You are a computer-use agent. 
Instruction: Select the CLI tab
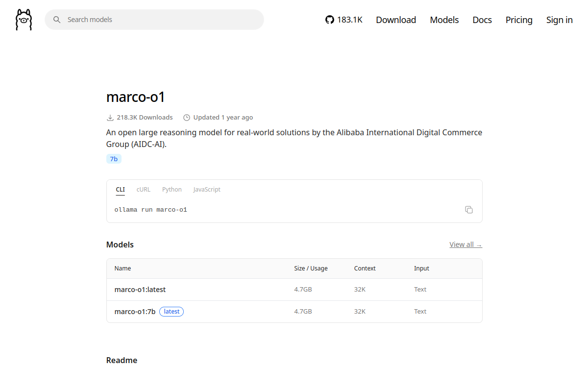pos(121,190)
